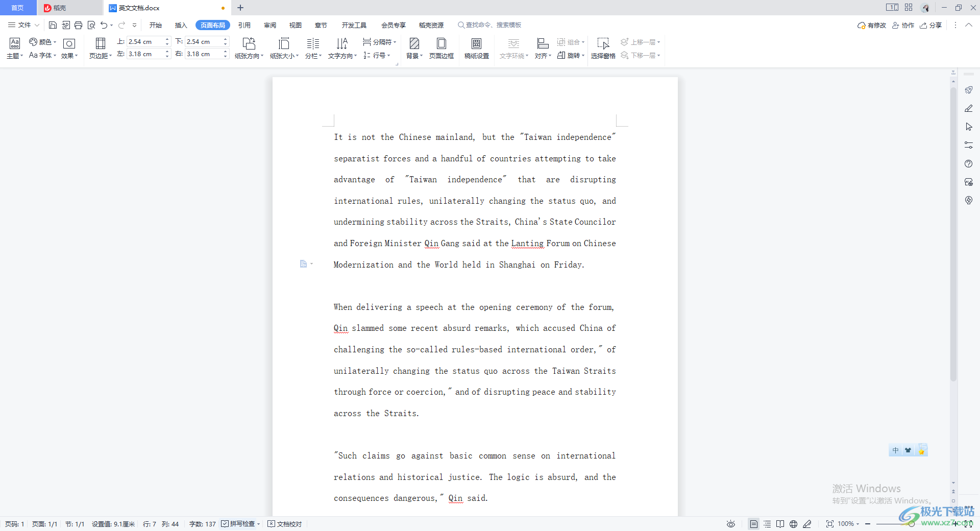This screenshot has width=980, height=531.
Task: Switch to the 审阅 (Review) tab
Action: pyautogui.click(x=270, y=25)
